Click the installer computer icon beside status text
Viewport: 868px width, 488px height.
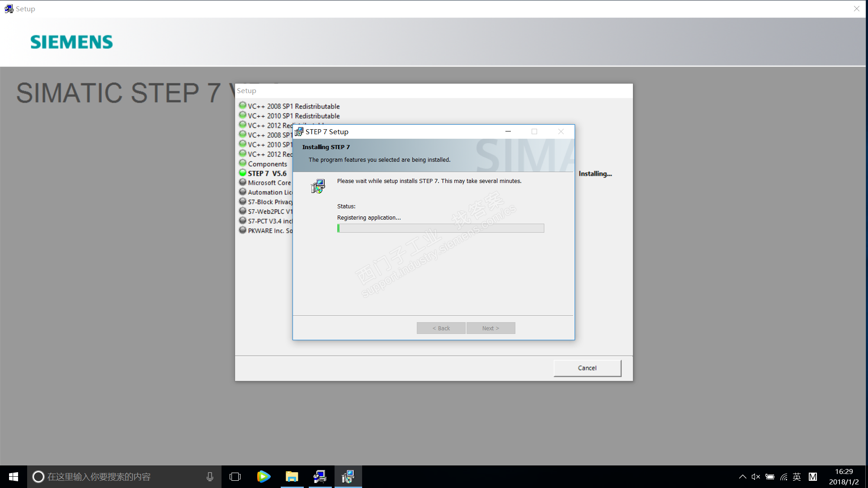[318, 186]
